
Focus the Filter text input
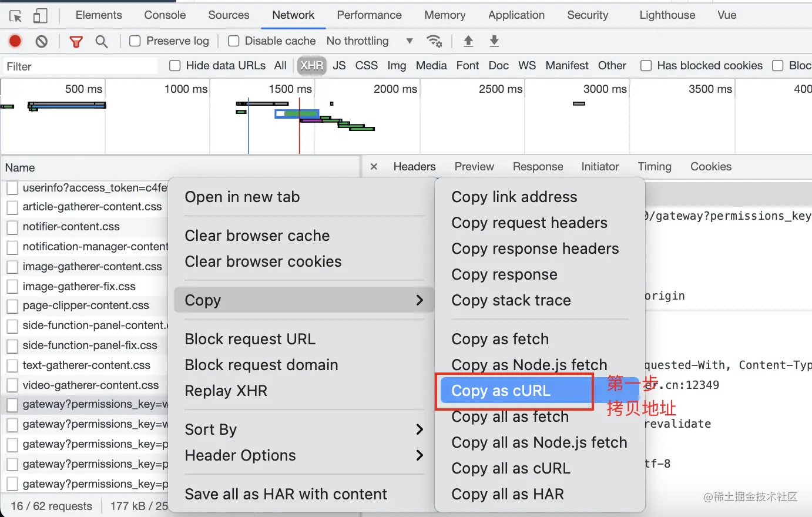(80, 66)
